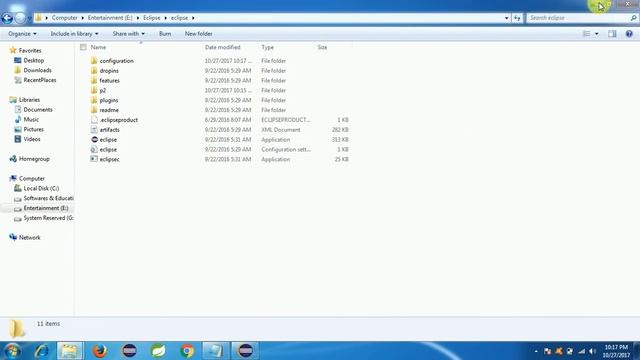Sort by Name column header
The width and height of the screenshot is (640, 360).
(98, 47)
